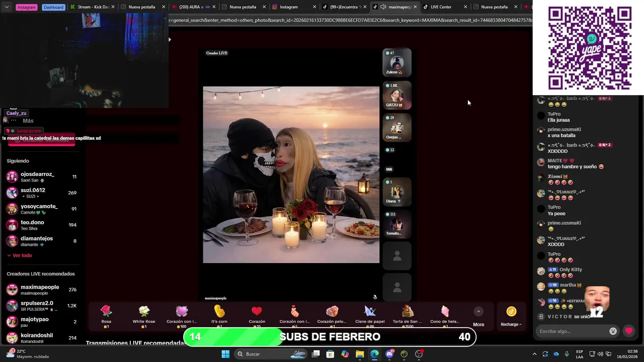Send the Cisne de papel gift

click(370, 316)
